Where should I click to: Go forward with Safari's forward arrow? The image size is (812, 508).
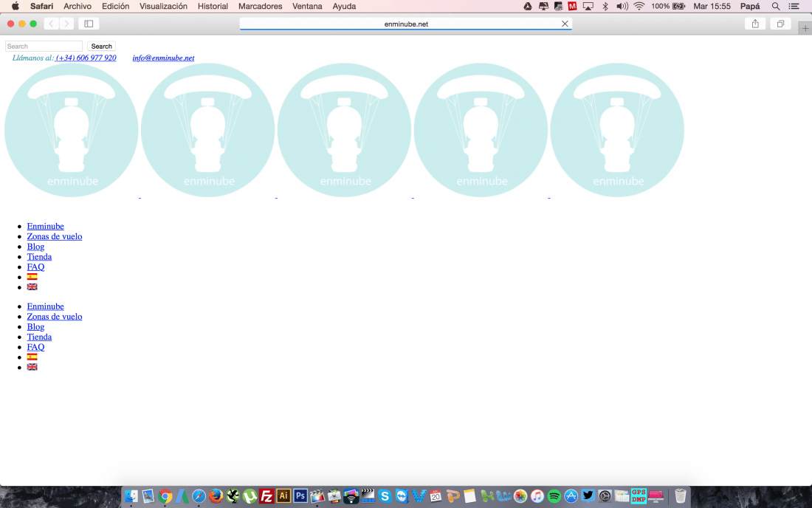66,24
